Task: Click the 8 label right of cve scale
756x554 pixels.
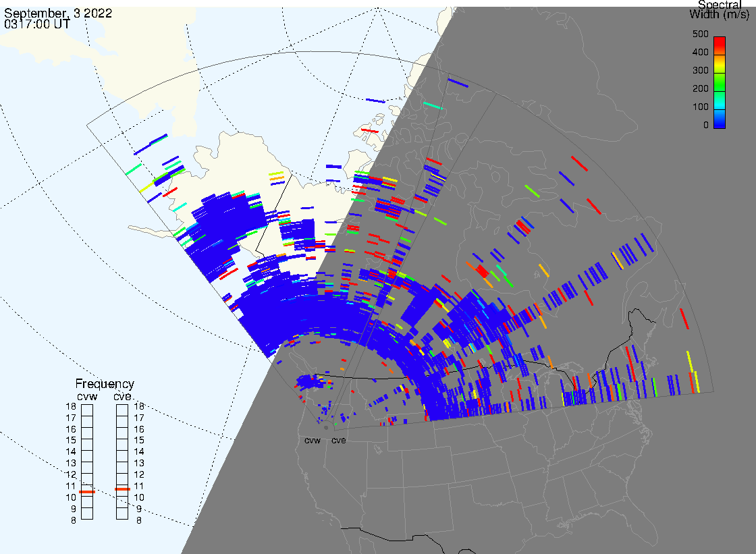Action: pos(139,521)
